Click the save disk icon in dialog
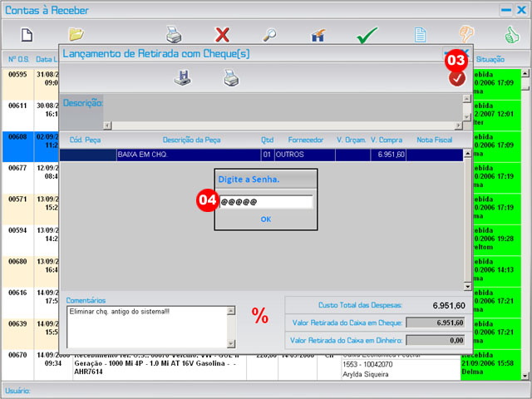This screenshot has width=532, height=399. click(183, 77)
